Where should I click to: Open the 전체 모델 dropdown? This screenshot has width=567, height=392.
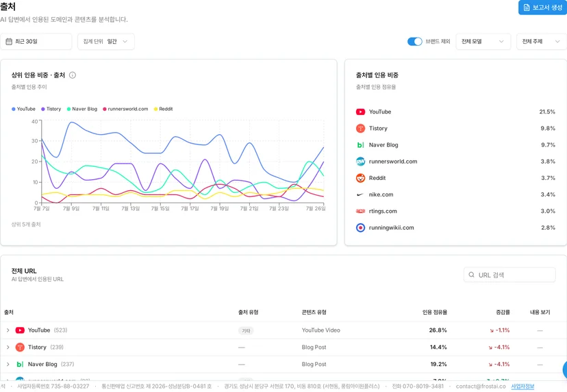pos(483,42)
